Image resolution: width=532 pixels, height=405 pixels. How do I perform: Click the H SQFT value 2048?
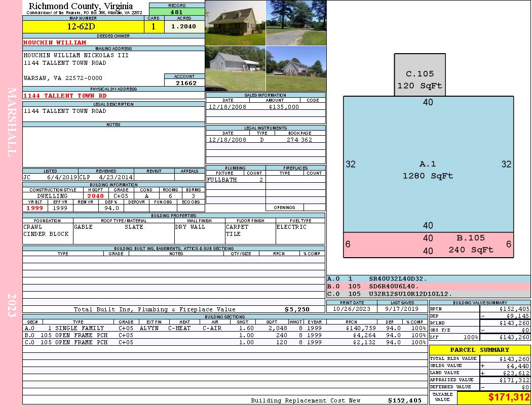(96, 196)
